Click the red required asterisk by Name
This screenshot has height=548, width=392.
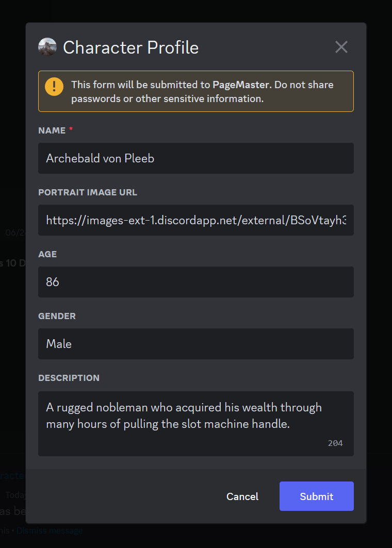(71, 130)
